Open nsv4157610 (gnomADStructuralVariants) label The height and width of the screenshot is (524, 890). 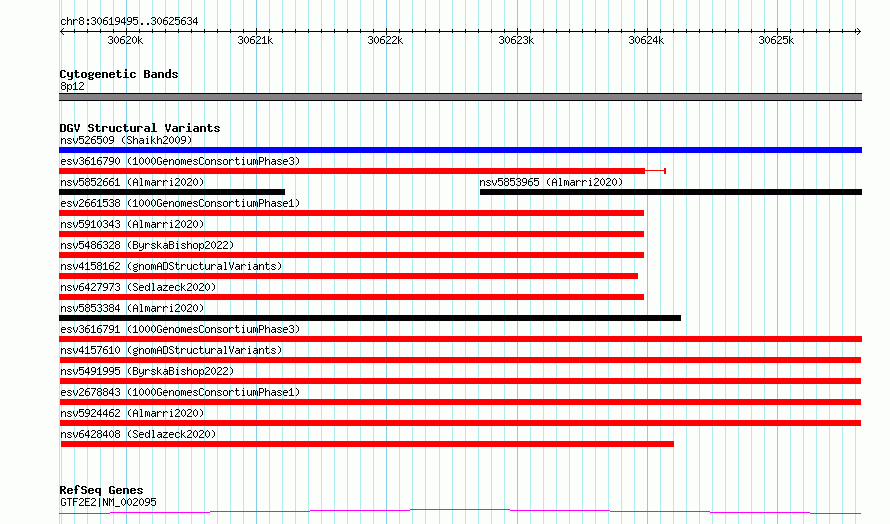(171, 350)
